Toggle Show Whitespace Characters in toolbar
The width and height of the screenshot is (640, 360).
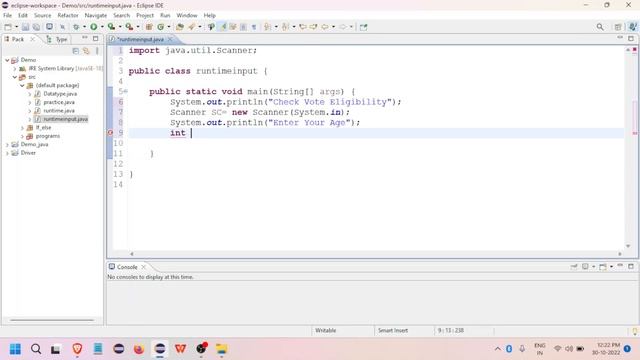(254, 27)
